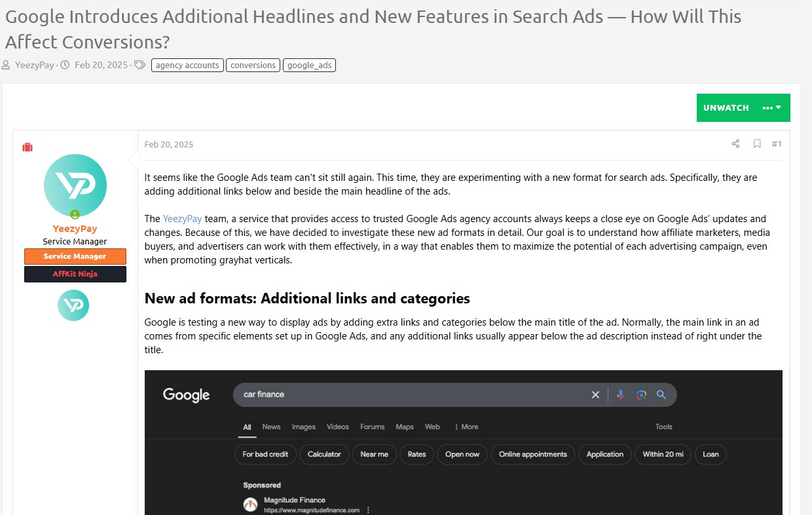Screen dimensions: 812x515
Task: Click the Google Lens camera icon
Action: (641, 394)
